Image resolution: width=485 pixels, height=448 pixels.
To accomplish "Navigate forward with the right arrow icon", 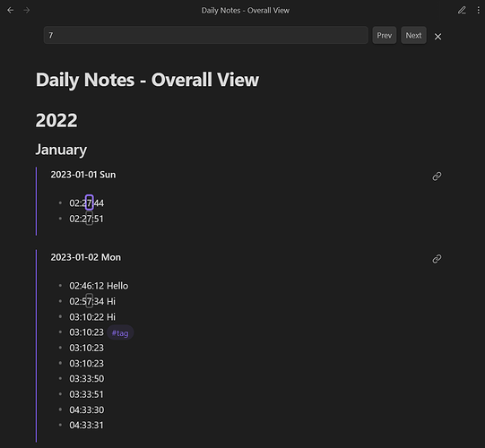I will [27, 11].
